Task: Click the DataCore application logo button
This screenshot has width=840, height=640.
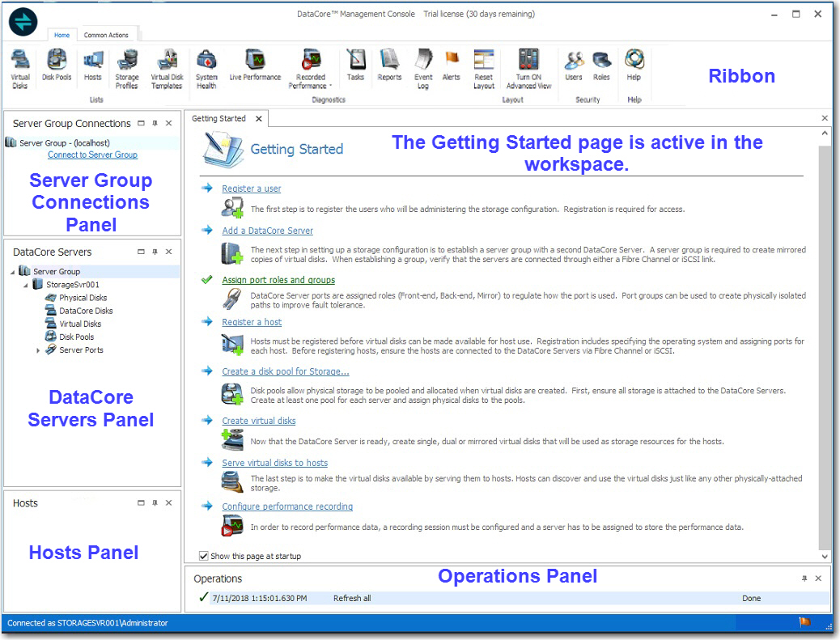Action: (23, 22)
